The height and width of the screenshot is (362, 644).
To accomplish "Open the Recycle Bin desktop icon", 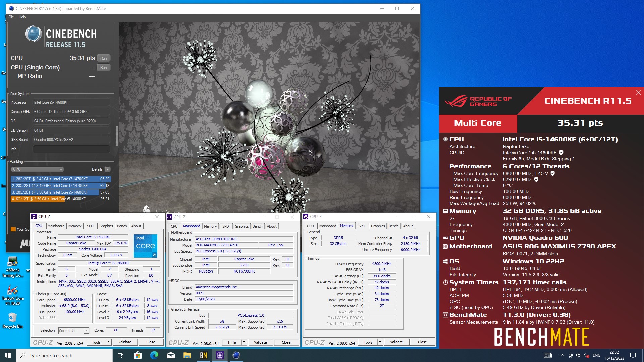I will click(x=13, y=320).
